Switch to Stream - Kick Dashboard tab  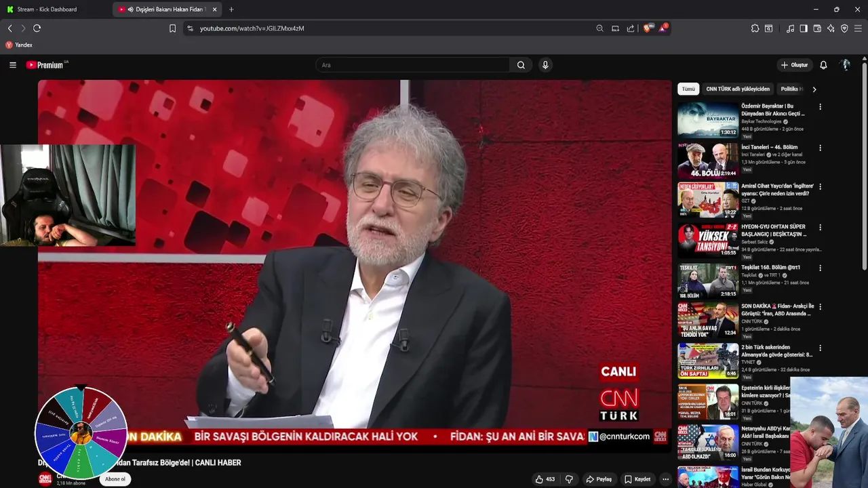click(x=47, y=9)
